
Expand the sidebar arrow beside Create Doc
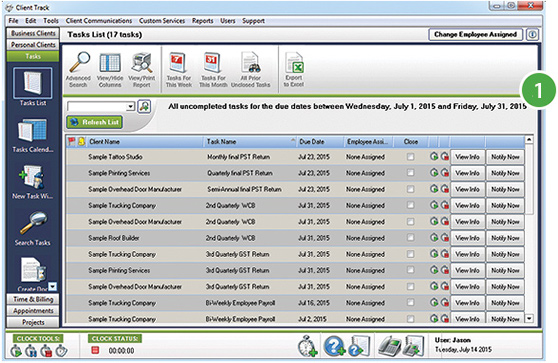point(53,286)
